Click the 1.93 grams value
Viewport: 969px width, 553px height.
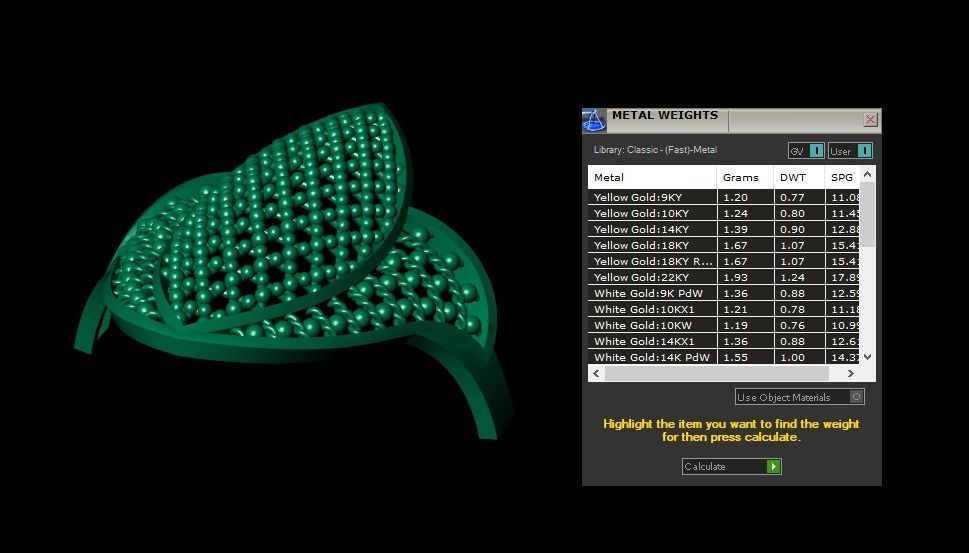[x=735, y=277]
